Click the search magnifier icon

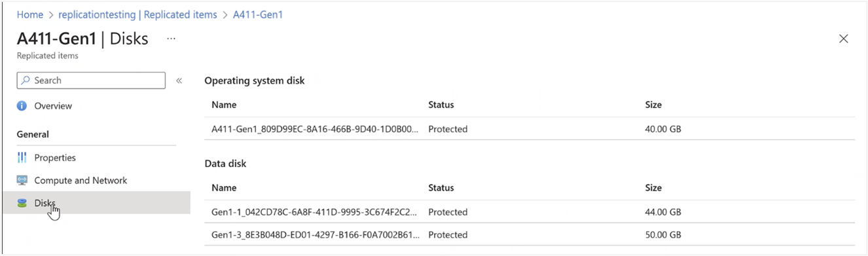click(x=26, y=81)
